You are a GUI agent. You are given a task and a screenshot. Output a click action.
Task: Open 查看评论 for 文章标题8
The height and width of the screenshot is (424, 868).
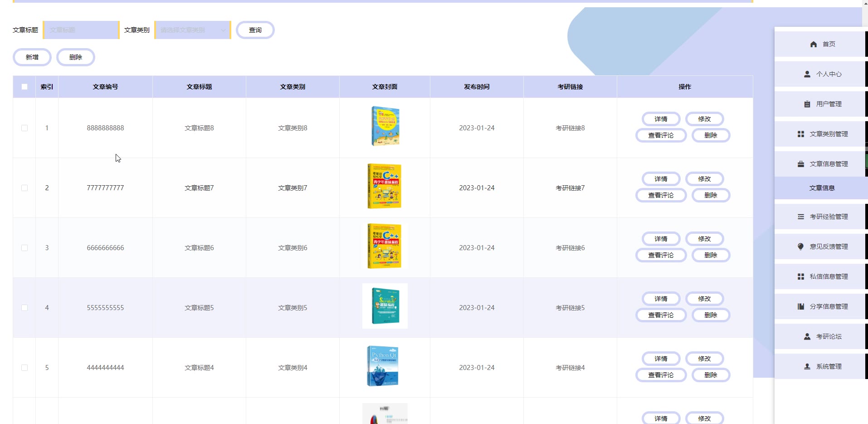tap(661, 135)
